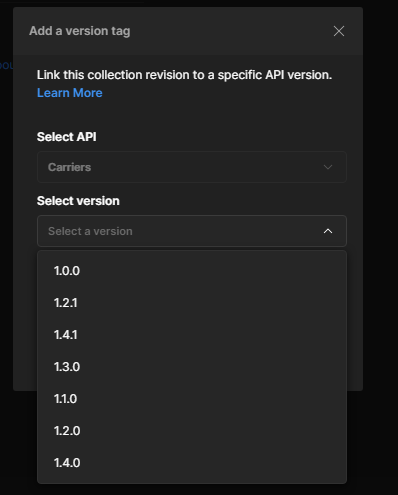The width and height of the screenshot is (398, 495).
Task: Open the Carriers API dropdown
Action: coord(192,167)
